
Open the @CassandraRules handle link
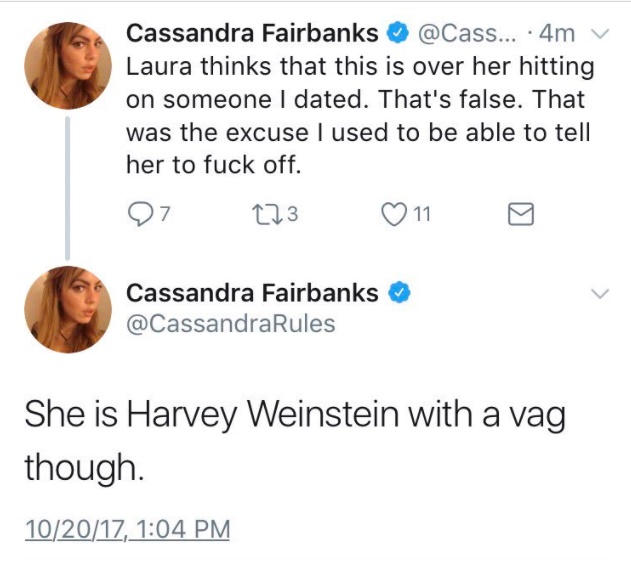pos(230,324)
